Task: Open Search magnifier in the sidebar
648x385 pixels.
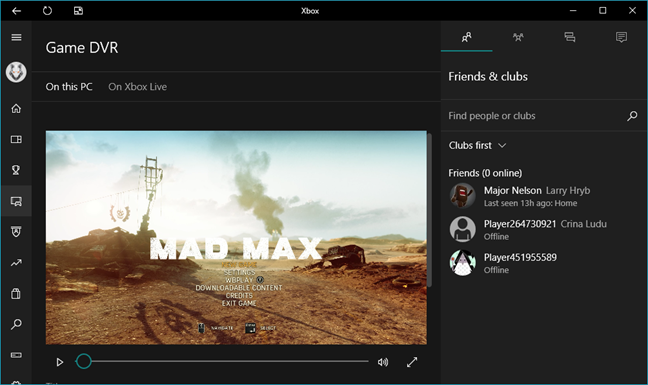Action: pos(16,324)
